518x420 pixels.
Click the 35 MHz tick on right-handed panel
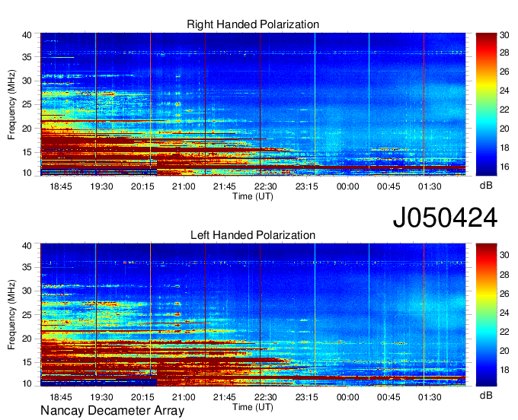click(27, 57)
